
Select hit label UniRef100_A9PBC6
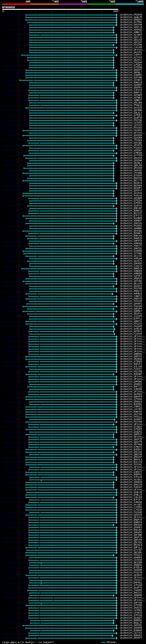pyautogui.click(x=131, y=294)
